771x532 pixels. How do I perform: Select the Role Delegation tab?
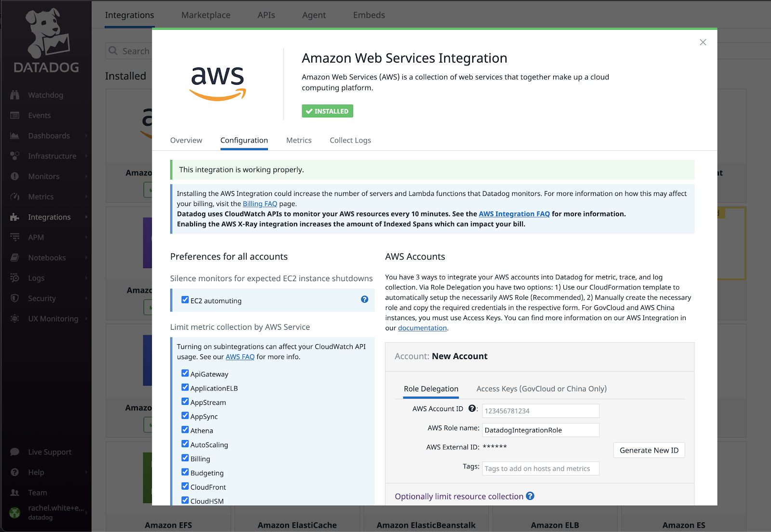coord(431,389)
